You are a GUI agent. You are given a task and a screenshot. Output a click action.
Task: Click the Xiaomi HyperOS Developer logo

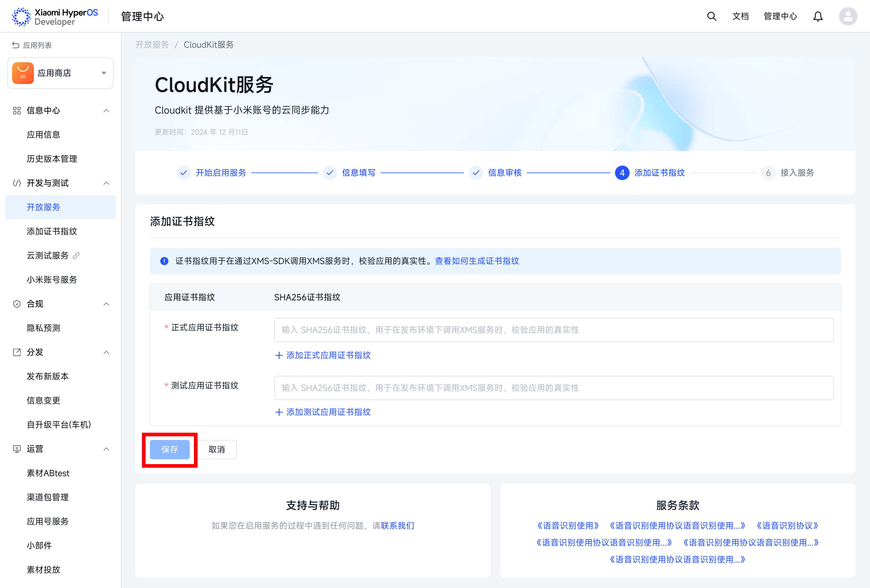55,17
